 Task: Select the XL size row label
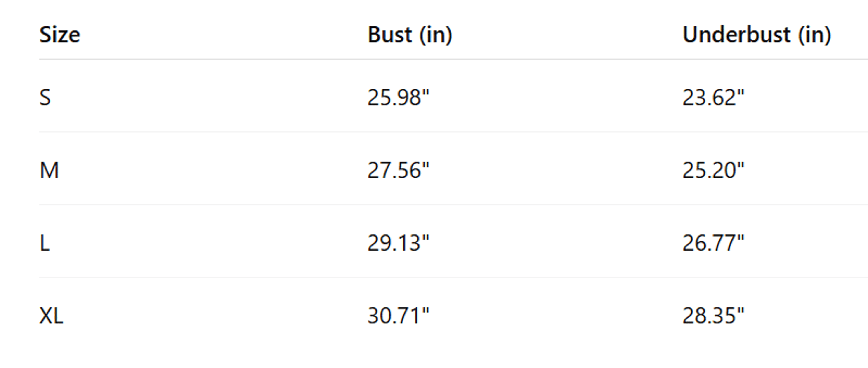51,316
